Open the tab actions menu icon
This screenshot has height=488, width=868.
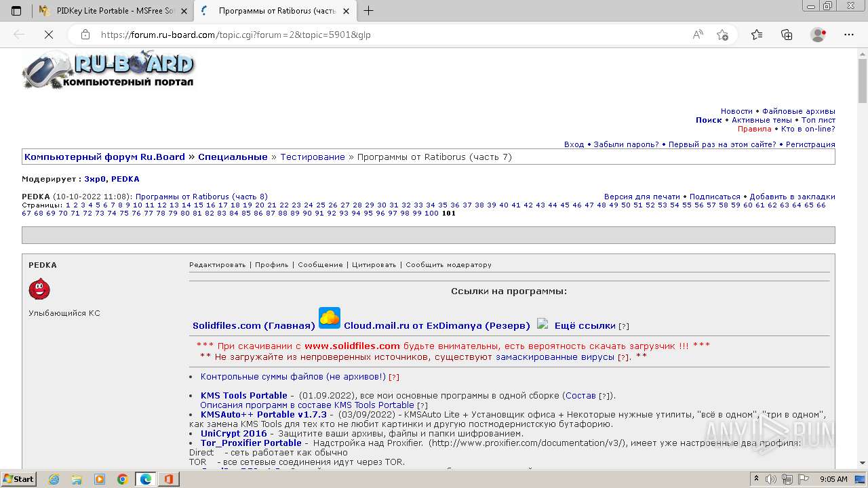pos(16,11)
